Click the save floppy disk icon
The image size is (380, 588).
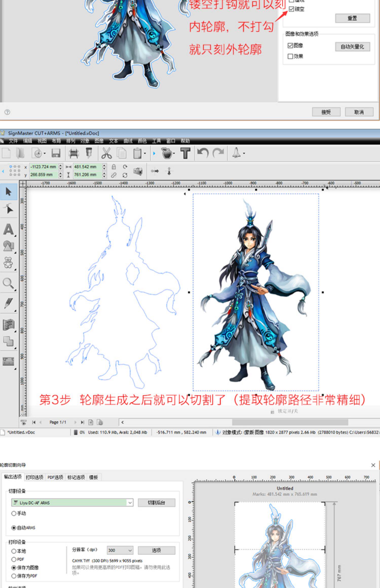[56, 153]
